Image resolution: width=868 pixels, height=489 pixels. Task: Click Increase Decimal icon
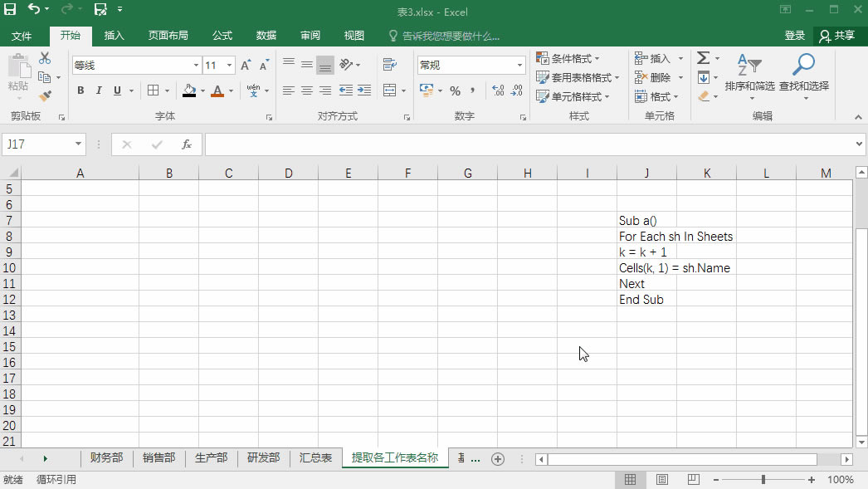498,90
